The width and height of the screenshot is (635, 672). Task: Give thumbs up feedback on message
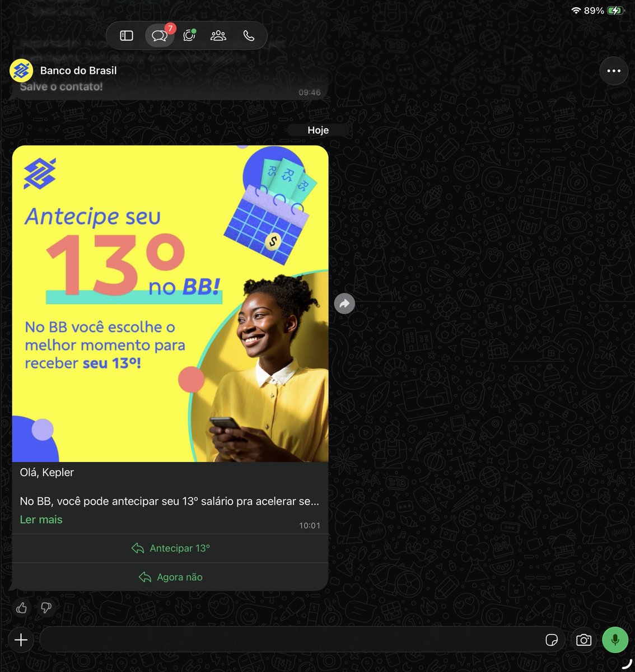(x=22, y=608)
